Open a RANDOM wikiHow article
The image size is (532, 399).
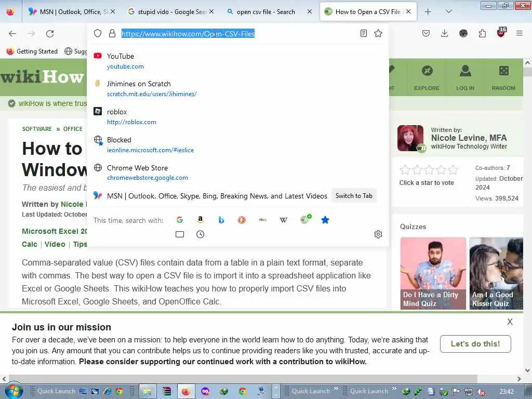pos(503,78)
